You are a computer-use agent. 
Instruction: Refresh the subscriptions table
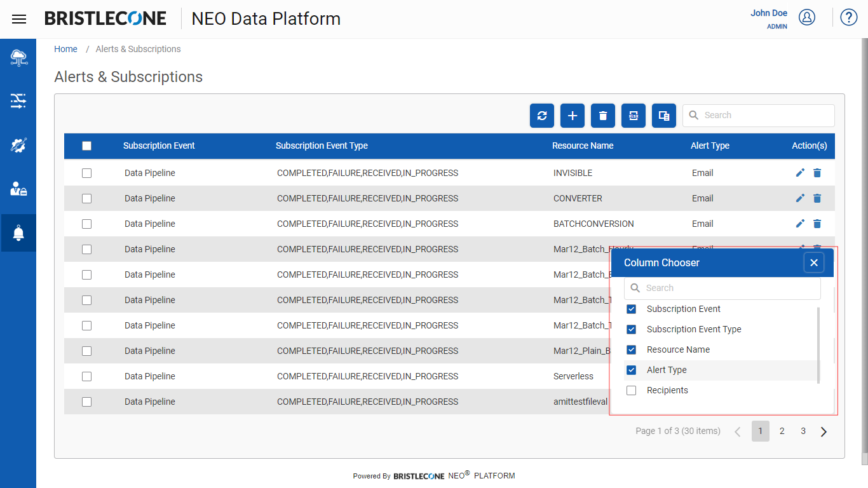[x=542, y=116]
